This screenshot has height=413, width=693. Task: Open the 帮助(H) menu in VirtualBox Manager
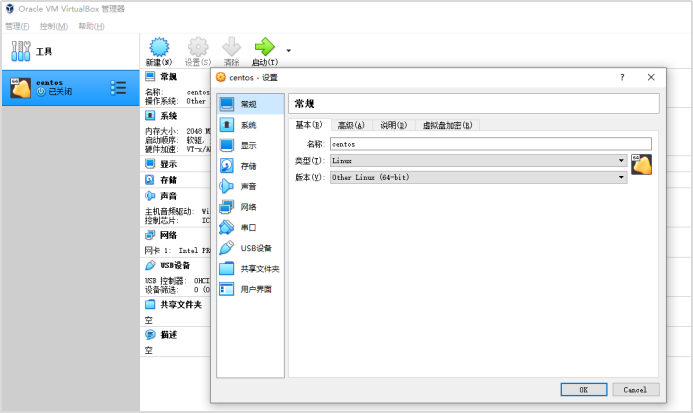pyautogui.click(x=91, y=27)
